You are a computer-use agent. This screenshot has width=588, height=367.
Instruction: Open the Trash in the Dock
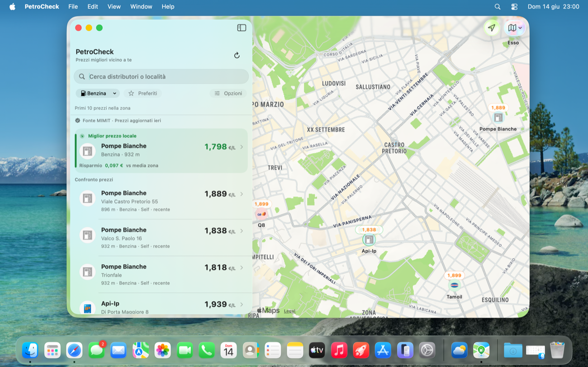point(557,350)
